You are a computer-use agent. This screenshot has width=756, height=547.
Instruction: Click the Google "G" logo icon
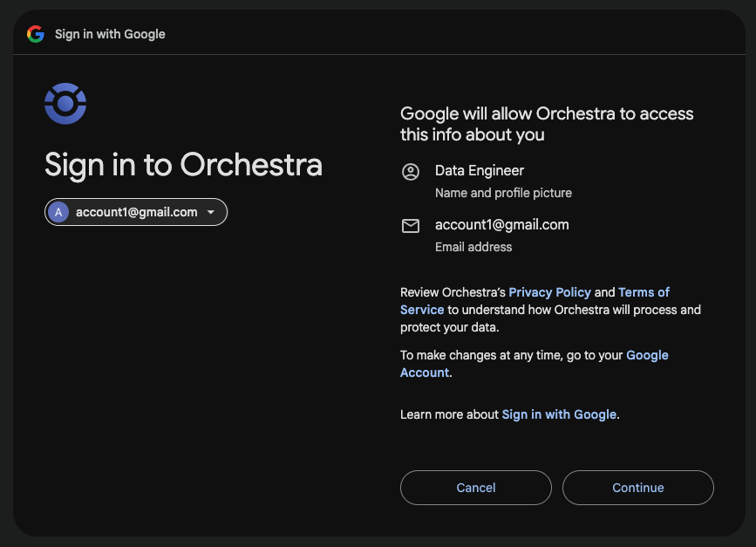coord(35,34)
